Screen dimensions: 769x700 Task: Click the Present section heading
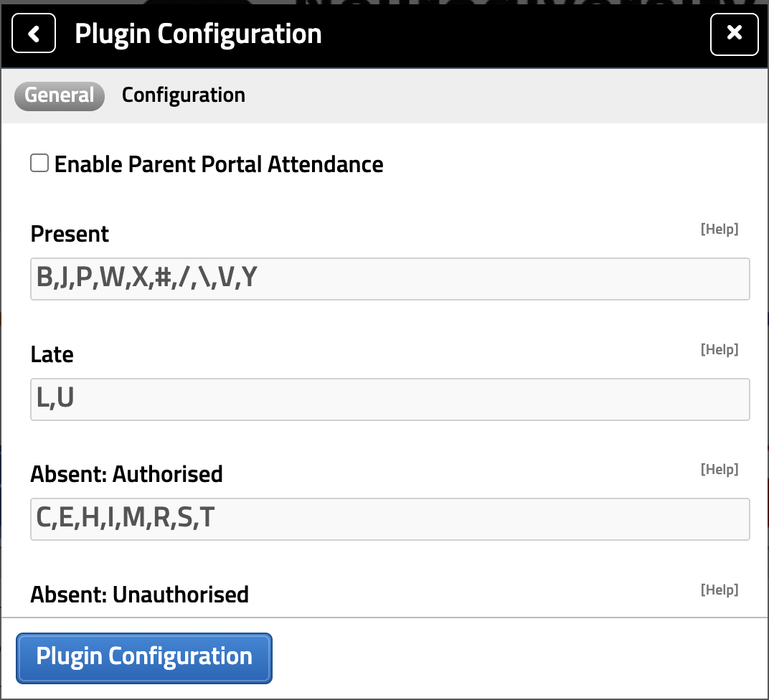(69, 233)
